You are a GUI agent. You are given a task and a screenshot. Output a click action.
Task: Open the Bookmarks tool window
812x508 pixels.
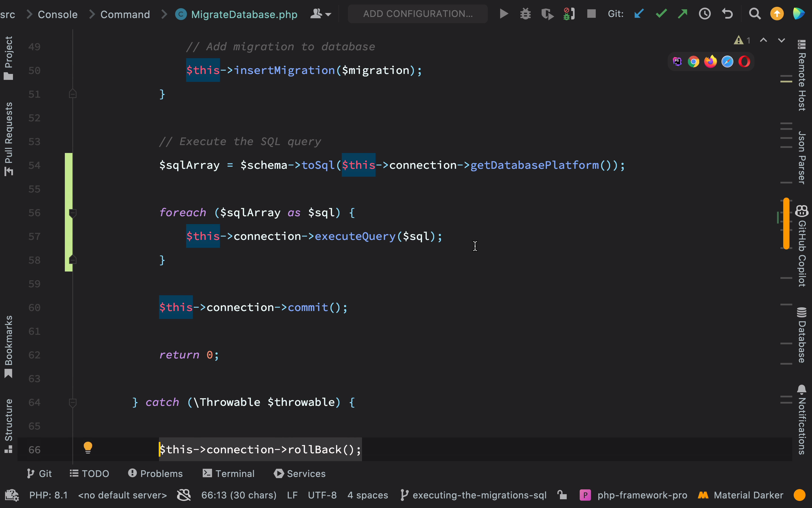[8, 346]
